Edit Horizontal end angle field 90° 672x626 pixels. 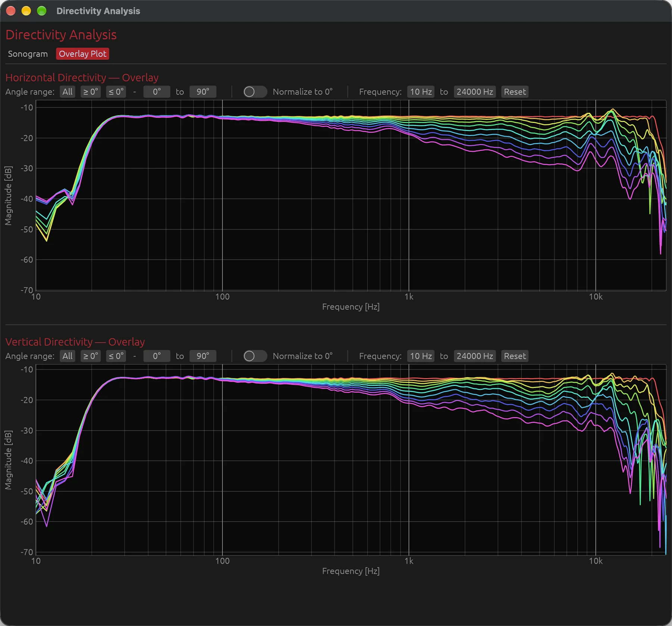pos(203,92)
